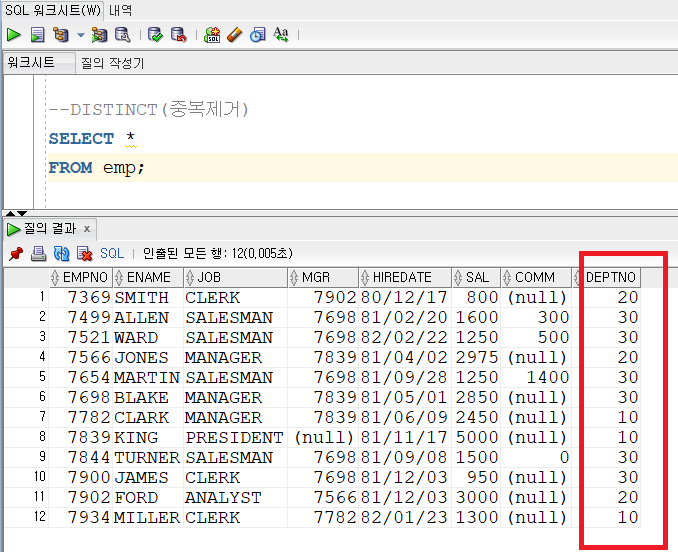Sort by the ENAME column header
Image resolution: width=678 pixels, height=552 pixels.
pos(148,278)
